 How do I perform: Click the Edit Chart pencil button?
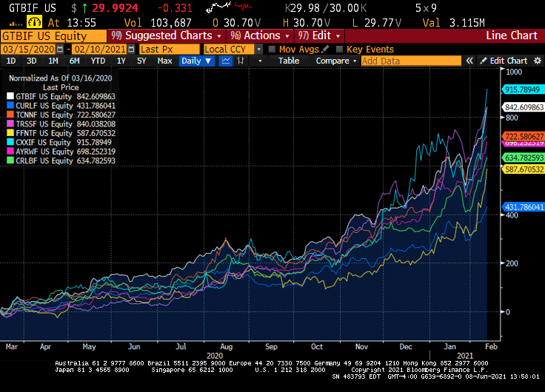click(x=504, y=61)
